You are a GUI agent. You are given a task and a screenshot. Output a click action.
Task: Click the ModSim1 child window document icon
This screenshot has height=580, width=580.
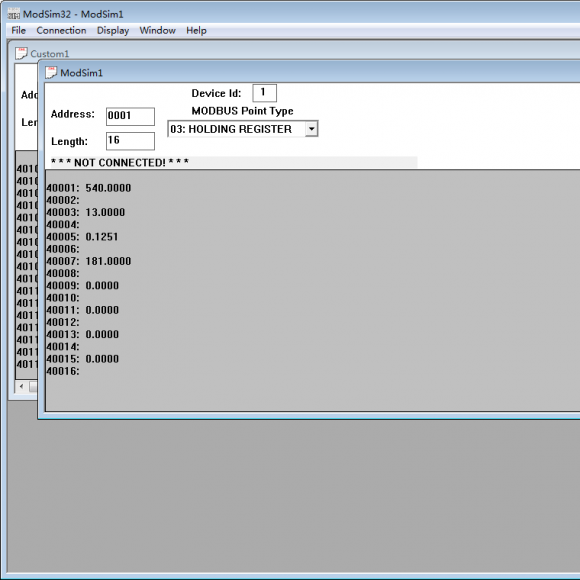51,72
